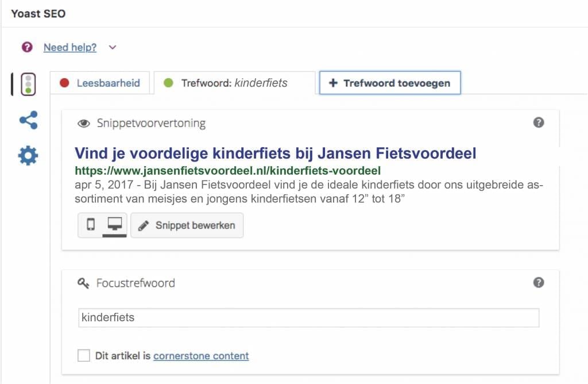Check the 'Dit artikel is cornerstone content' box
Image resolution: width=588 pixels, height=384 pixels.
coord(84,356)
